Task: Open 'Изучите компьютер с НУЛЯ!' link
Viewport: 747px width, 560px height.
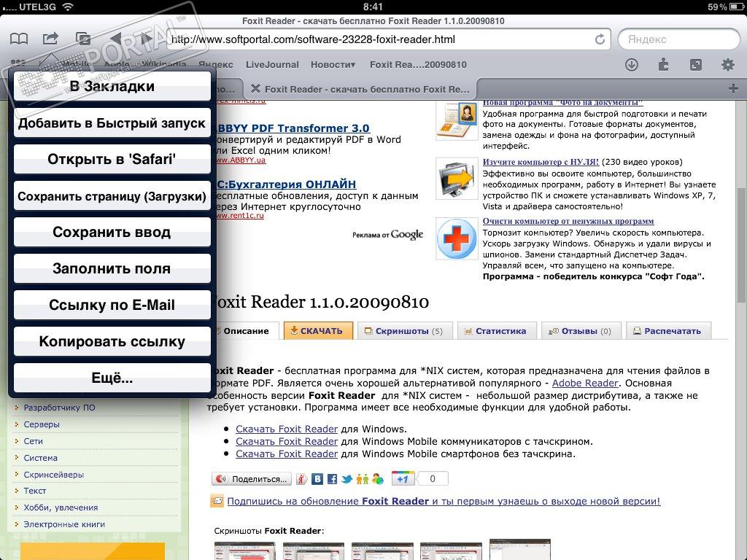Action: (541, 162)
